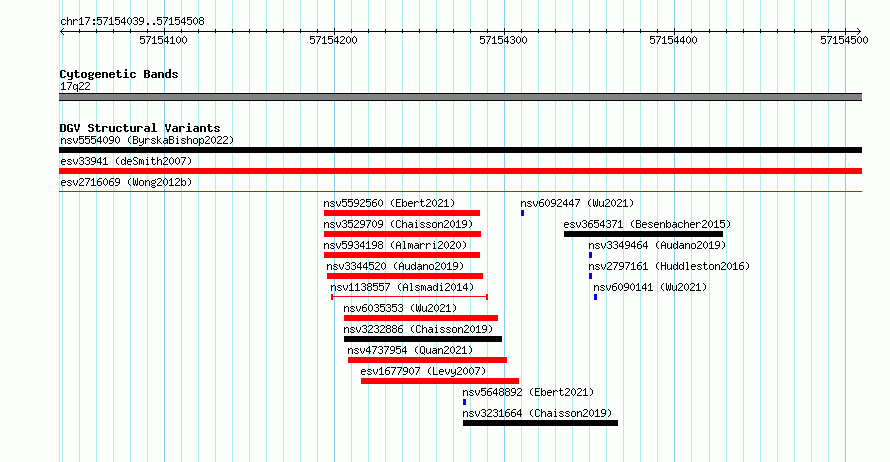
Task: Click the esv33941 (deSmith2007) label
Action: [126, 161]
